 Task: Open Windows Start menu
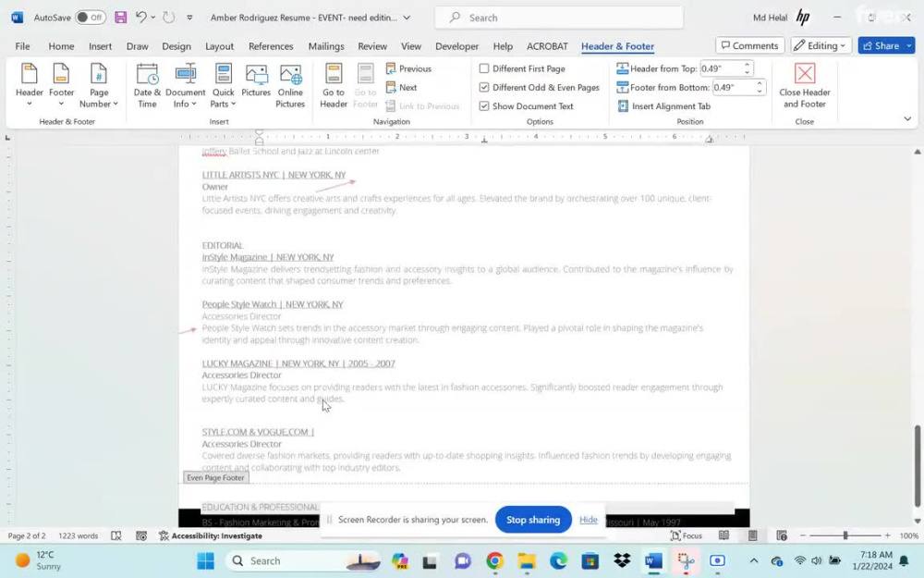click(x=206, y=560)
